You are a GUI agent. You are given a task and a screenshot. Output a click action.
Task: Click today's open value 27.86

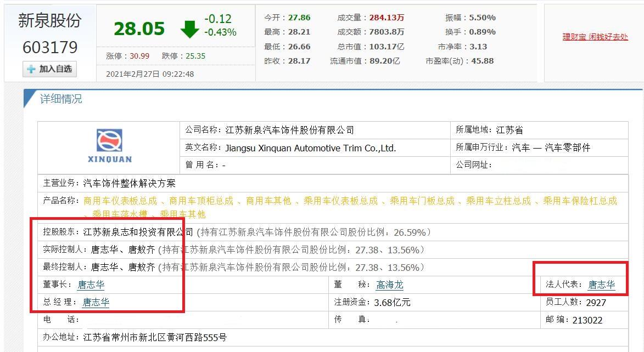(x=299, y=18)
